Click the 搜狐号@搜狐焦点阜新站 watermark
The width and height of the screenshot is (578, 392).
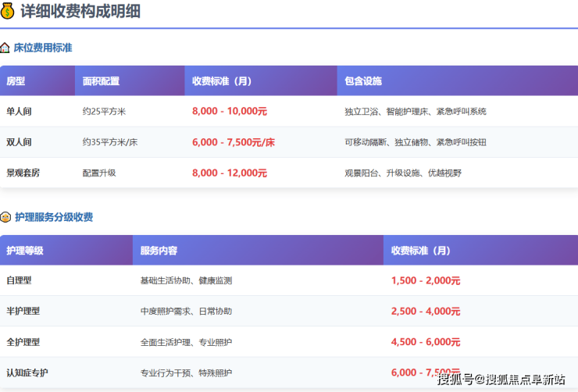point(501,380)
